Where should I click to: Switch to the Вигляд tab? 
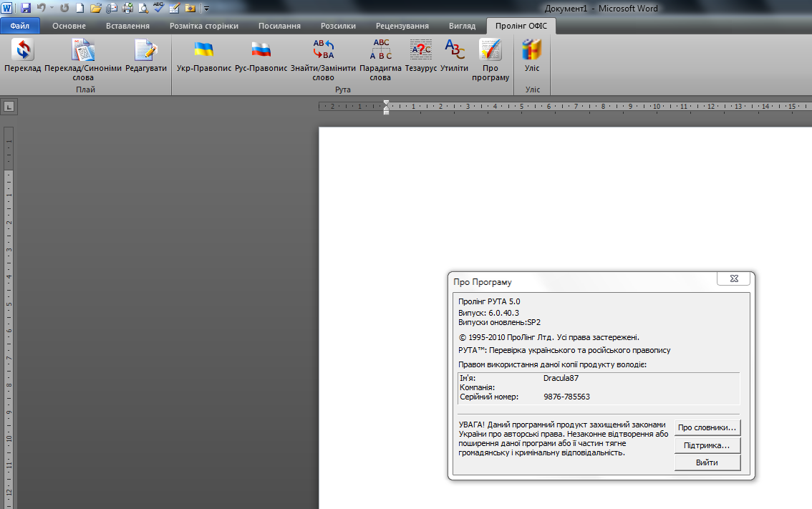(x=462, y=26)
